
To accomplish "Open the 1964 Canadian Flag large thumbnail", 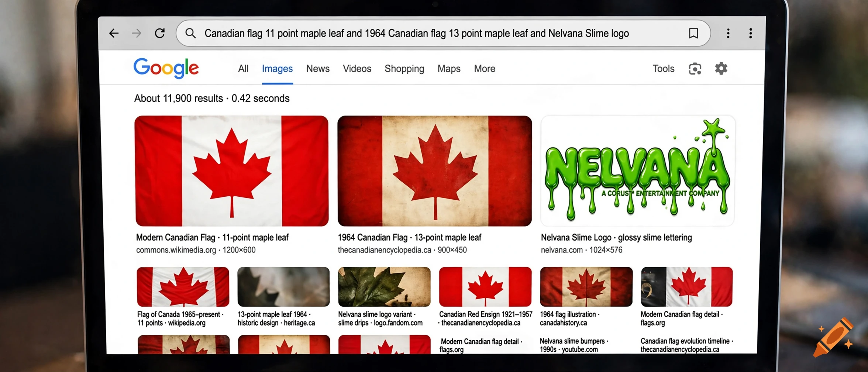I will [x=435, y=171].
